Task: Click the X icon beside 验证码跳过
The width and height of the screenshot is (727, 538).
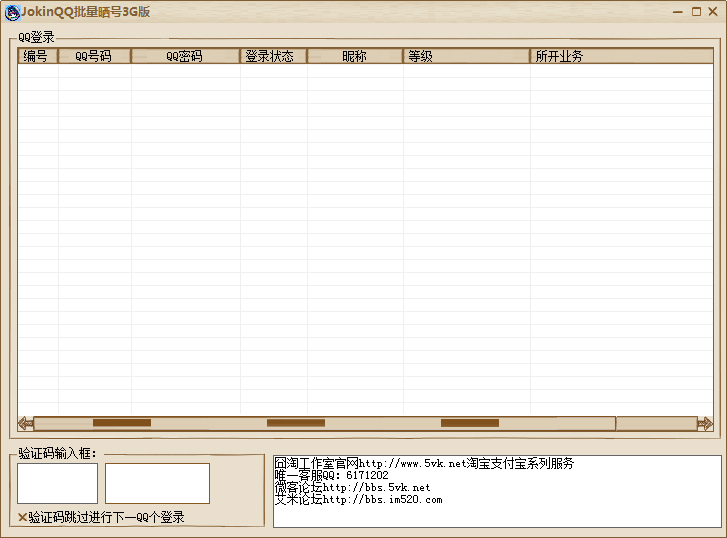Action: coord(22,517)
